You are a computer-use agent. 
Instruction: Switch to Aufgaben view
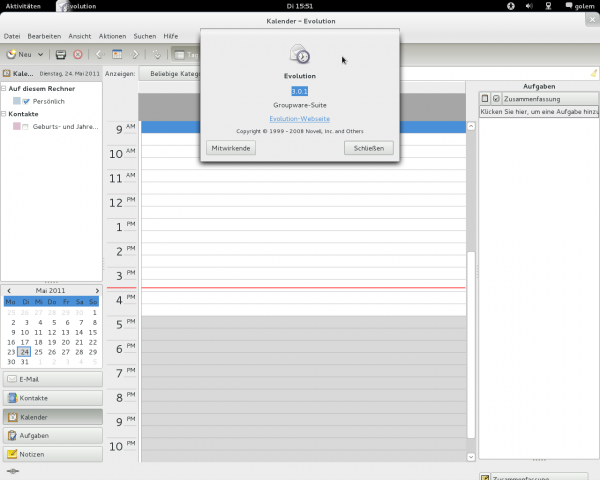(53, 436)
